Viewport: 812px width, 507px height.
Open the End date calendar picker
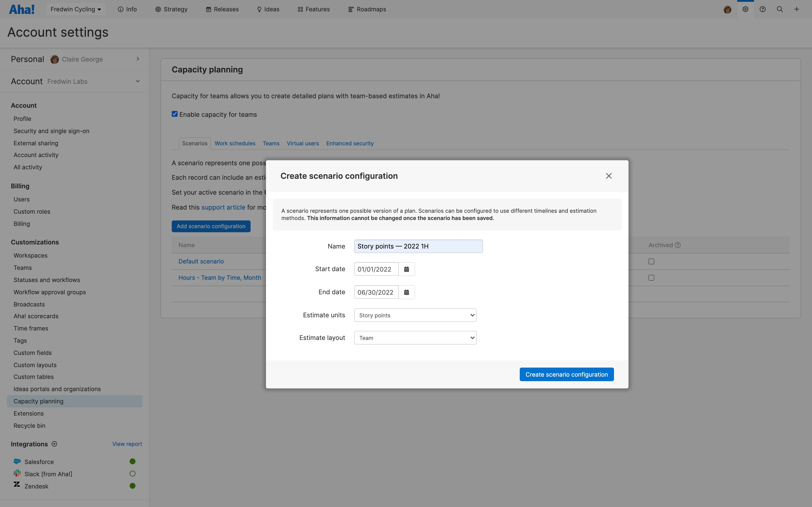tap(406, 292)
